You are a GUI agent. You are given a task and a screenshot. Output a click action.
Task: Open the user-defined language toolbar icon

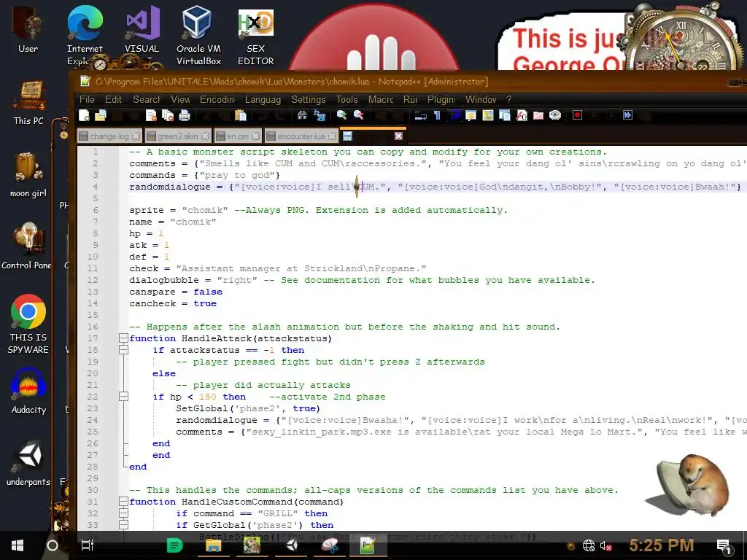coord(471,115)
